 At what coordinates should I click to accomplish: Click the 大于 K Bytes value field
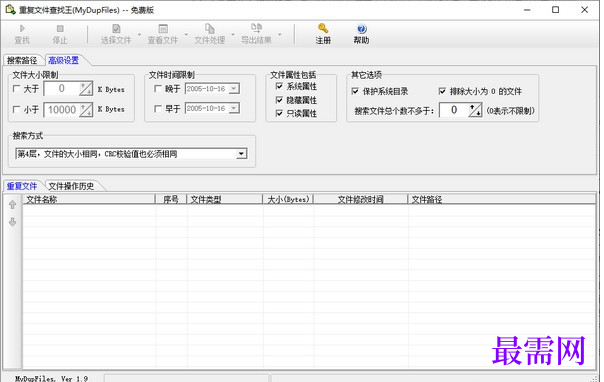tap(62, 89)
